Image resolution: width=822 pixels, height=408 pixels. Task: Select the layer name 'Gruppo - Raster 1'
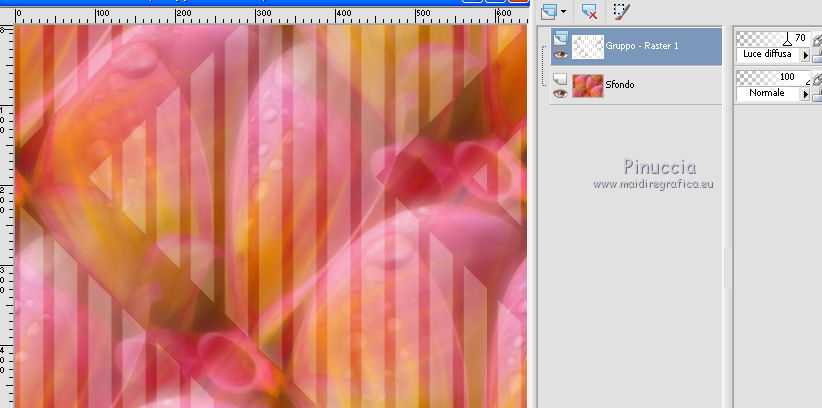tap(642, 46)
